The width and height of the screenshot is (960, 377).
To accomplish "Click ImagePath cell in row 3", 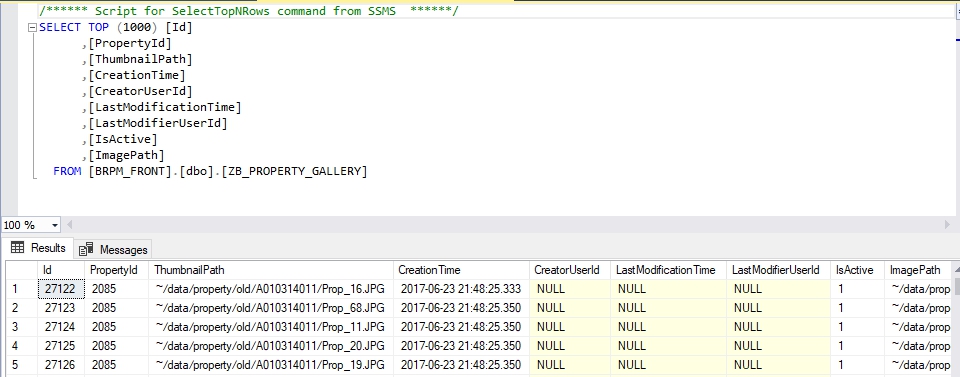I will (918, 327).
